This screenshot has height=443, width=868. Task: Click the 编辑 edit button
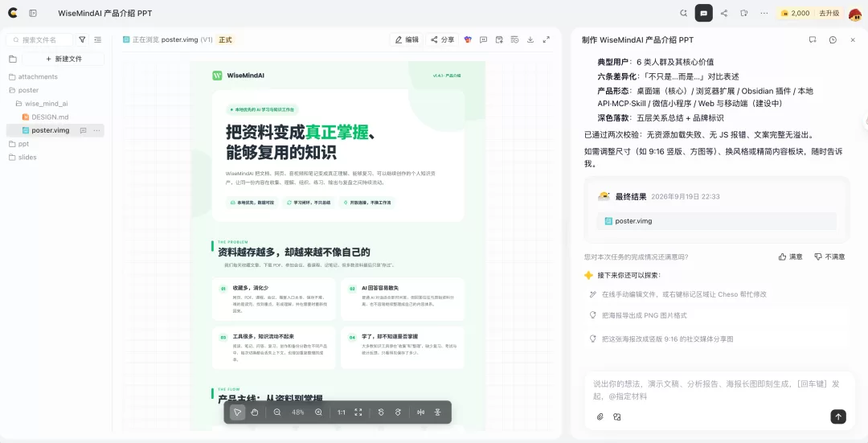tap(407, 39)
